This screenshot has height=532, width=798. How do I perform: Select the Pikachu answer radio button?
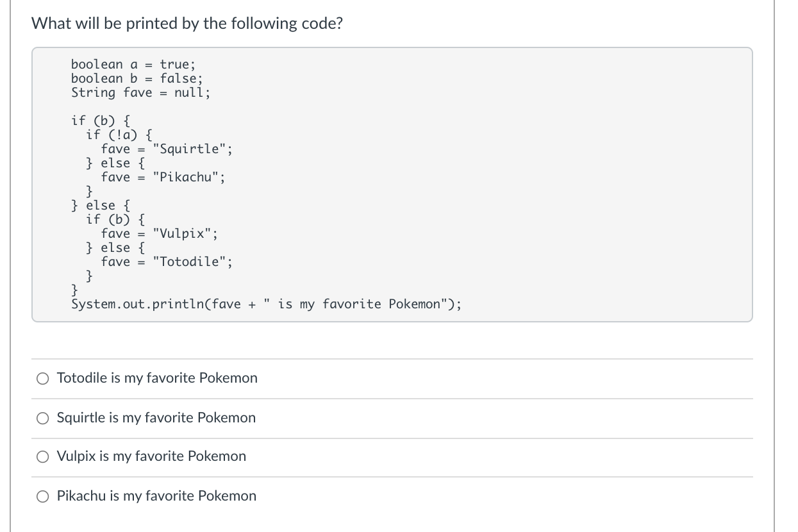click(42, 495)
